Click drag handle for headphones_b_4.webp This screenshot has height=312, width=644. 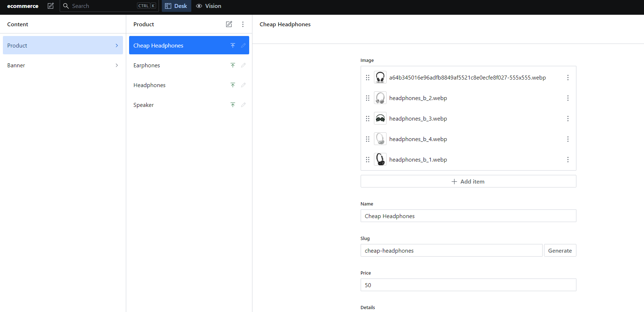tap(367, 139)
